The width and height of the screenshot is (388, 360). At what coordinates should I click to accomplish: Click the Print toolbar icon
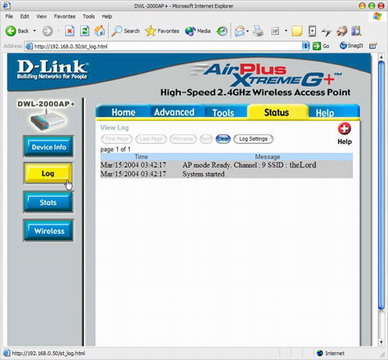coord(258,31)
